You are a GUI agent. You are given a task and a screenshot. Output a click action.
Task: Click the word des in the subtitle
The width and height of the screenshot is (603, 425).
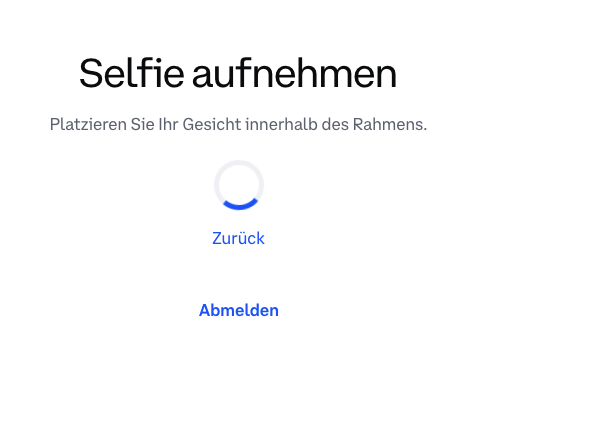tap(335, 125)
